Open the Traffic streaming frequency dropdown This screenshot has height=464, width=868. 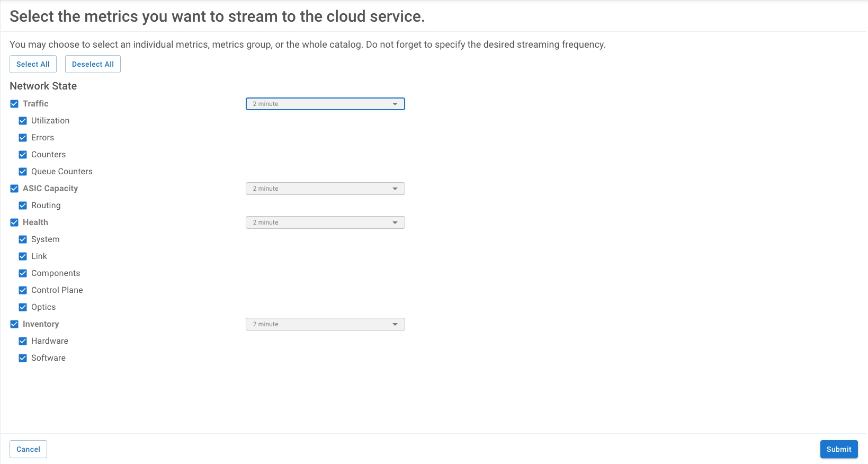(325, 104)
